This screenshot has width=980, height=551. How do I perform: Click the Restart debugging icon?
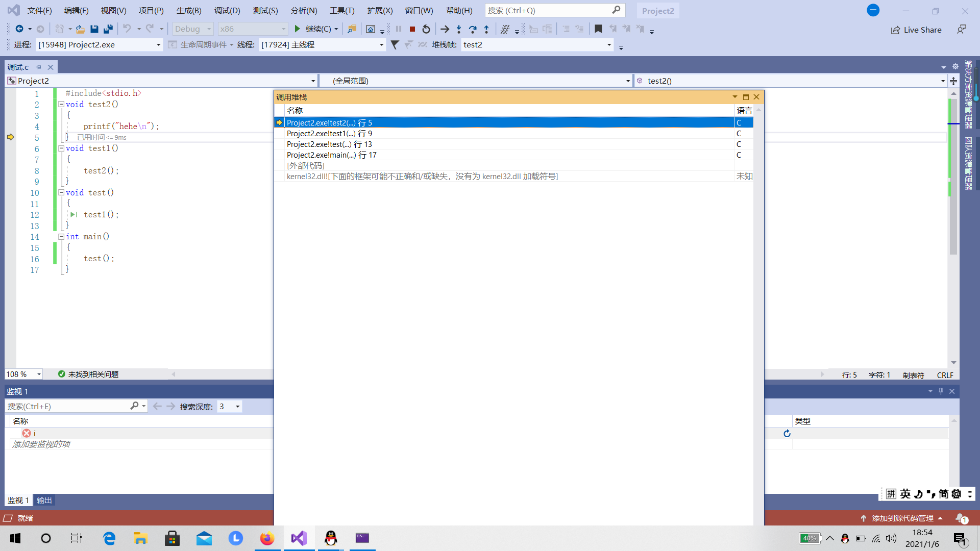pos(426,29)
